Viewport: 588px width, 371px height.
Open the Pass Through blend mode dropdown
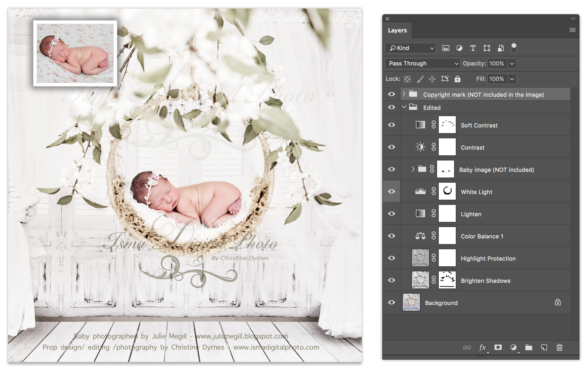click(422, 63)
